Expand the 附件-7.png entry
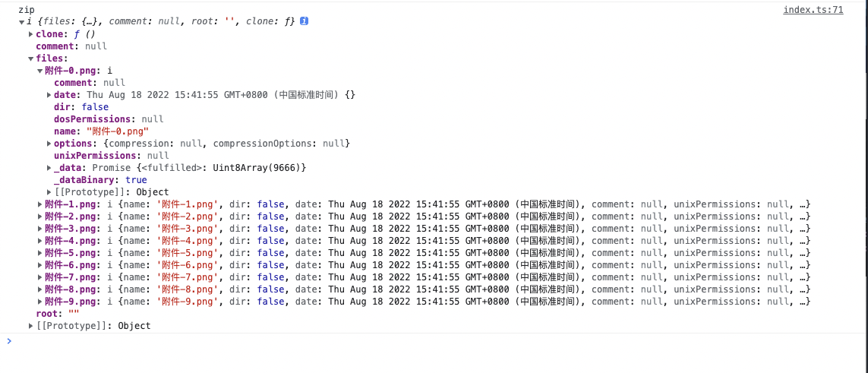 pos(39,277)
